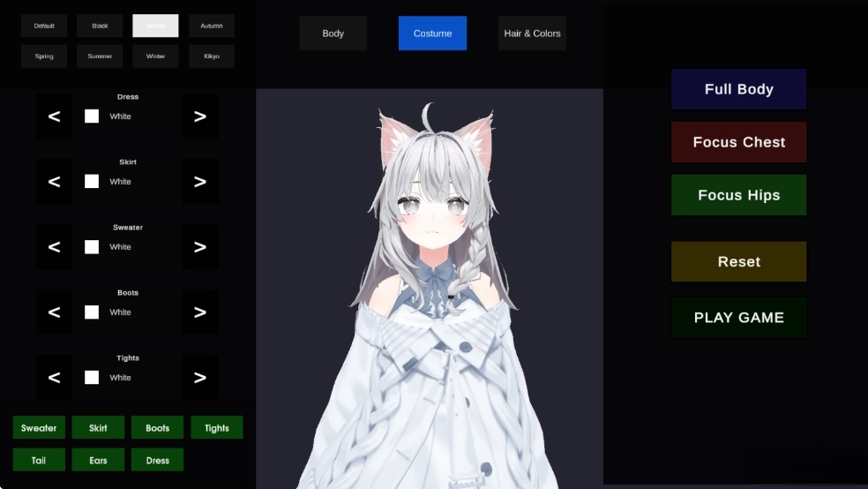Viewport: 868px width, 489px height.
Task: Toggle the Tail visibility button
Action: point(39,460)
